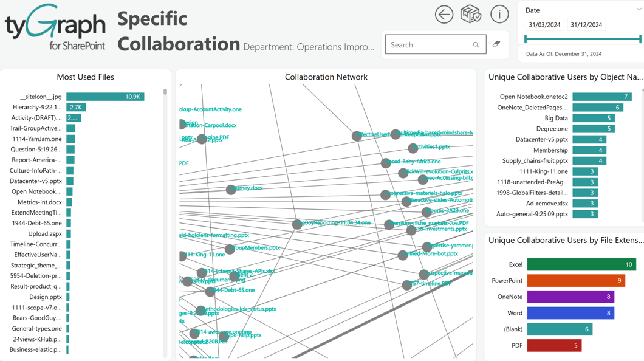Select the Activity-(DRAFT) bar

pos(74,118)
